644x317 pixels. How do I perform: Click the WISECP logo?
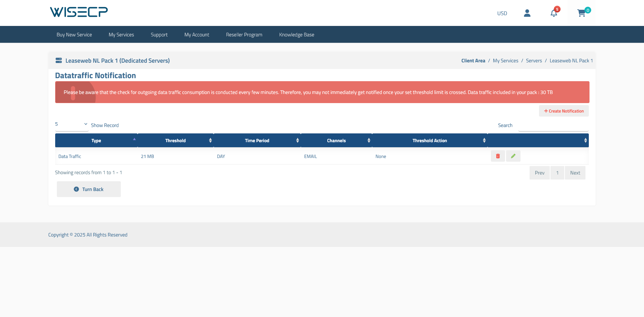click(79, 12)
